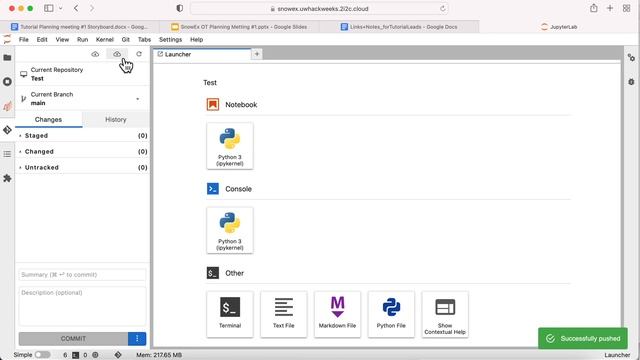Open the Kernel menu

(104, 40)
